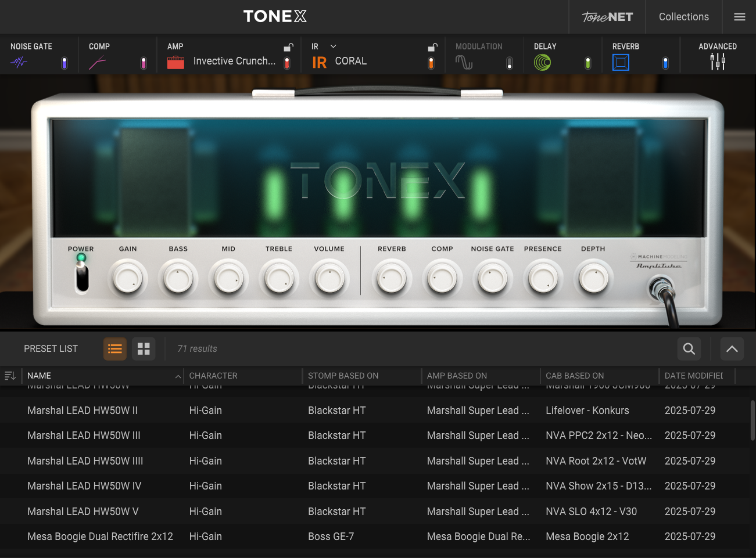Select the Reverb section label

(626, 46)
